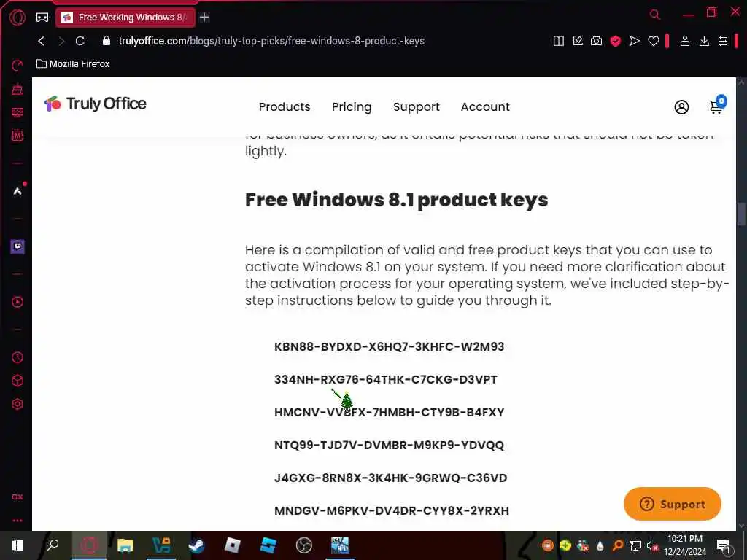
Task: Click the snapshot camera icon in address bar
Action: tap(596, 41)
